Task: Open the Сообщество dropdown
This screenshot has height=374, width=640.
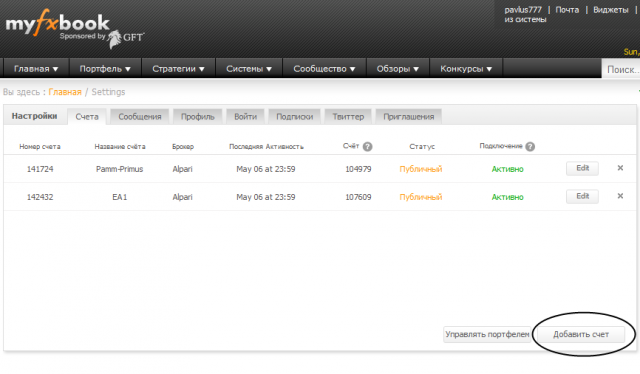Action: (x=324, y=69)
